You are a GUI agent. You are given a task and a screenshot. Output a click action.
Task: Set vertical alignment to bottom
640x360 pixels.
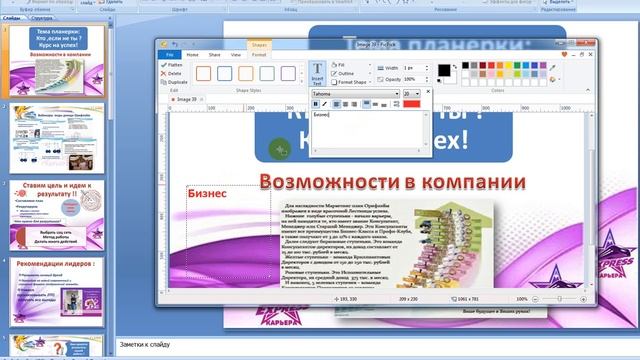coord(384,104)
